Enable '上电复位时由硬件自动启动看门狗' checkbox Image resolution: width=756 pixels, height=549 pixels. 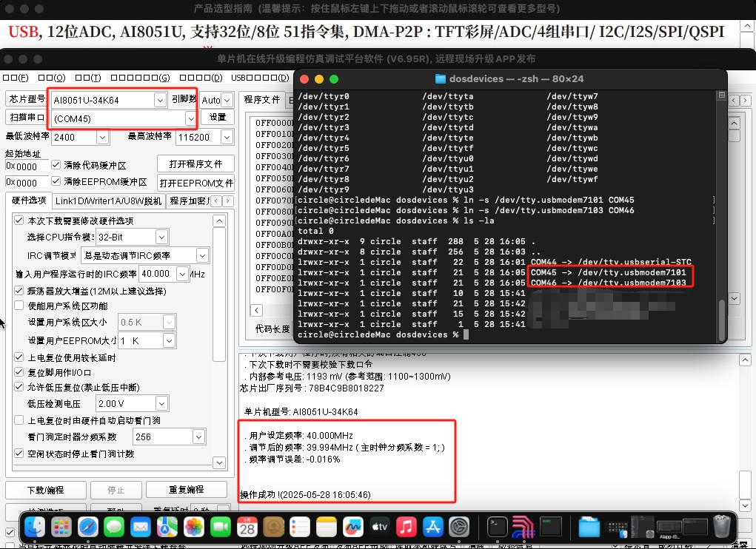point(19,420)
